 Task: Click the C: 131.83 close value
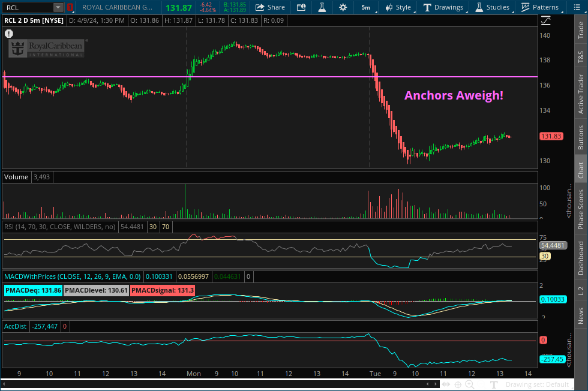coord(244,20)
